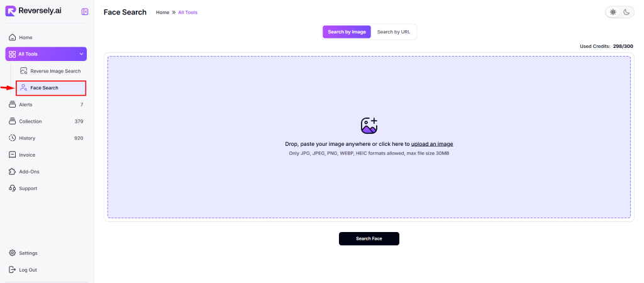Collapse the sidebar using the panel icon
This screenshot has width=644, height=283.
85,11
